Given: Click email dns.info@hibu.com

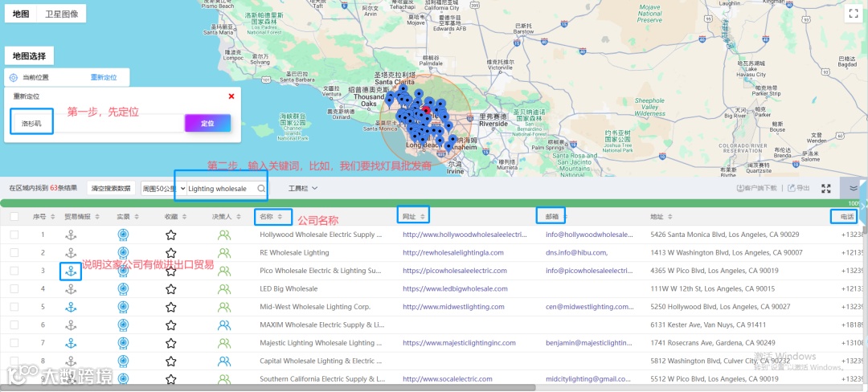Looking at the screenshot, I should (577, 253).
